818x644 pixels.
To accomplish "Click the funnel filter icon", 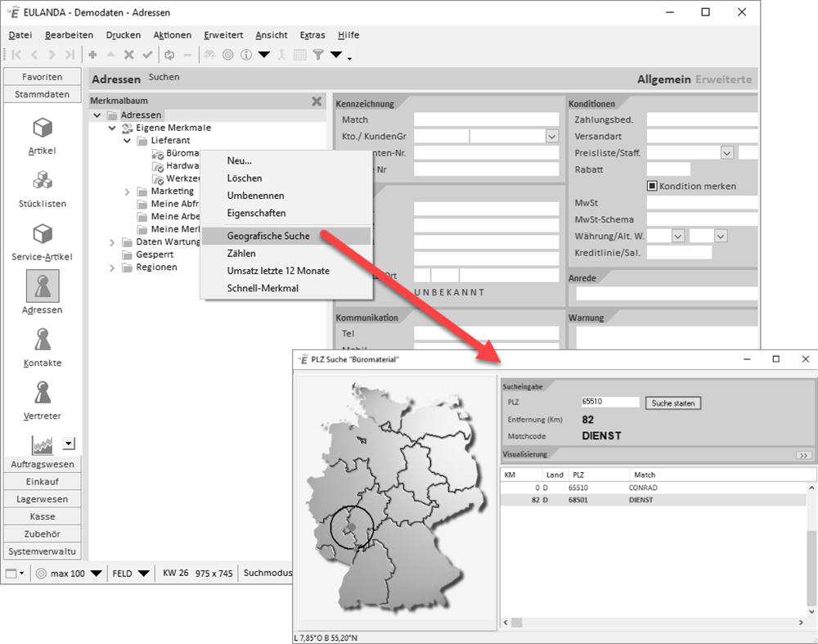I will click(x=318, y=54).
